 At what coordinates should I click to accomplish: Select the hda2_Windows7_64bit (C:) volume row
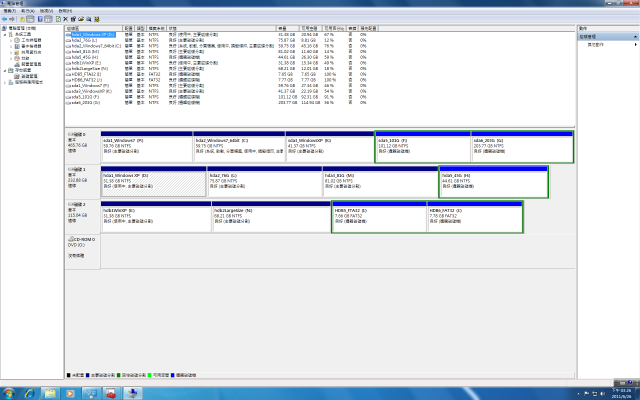pyautogui.click(x=216, y=46)
